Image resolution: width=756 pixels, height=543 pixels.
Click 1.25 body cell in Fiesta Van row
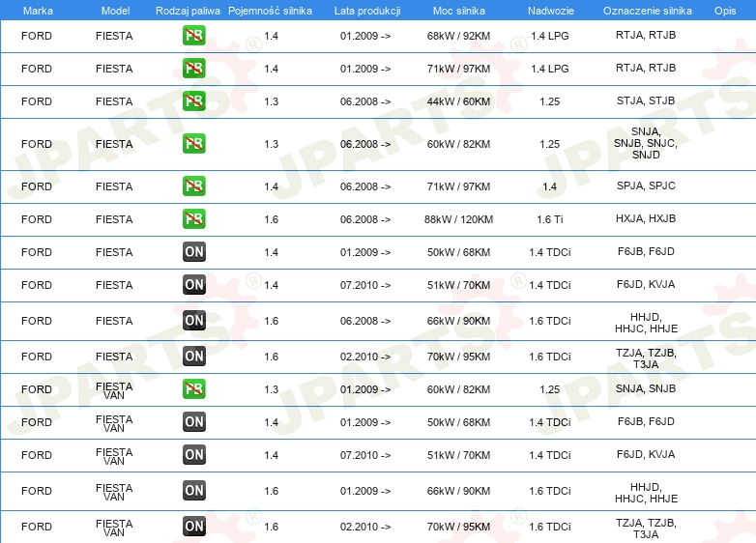click(550, 389)
